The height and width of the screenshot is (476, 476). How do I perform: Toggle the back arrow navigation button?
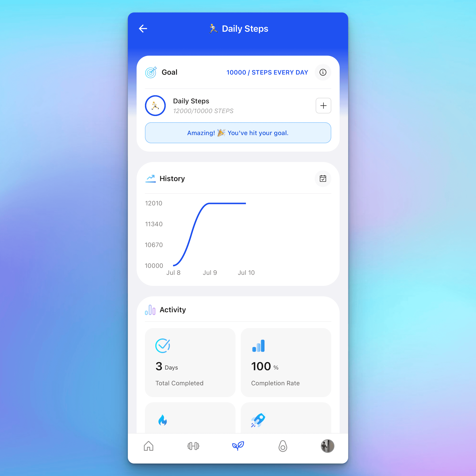[x=143, y=28]
